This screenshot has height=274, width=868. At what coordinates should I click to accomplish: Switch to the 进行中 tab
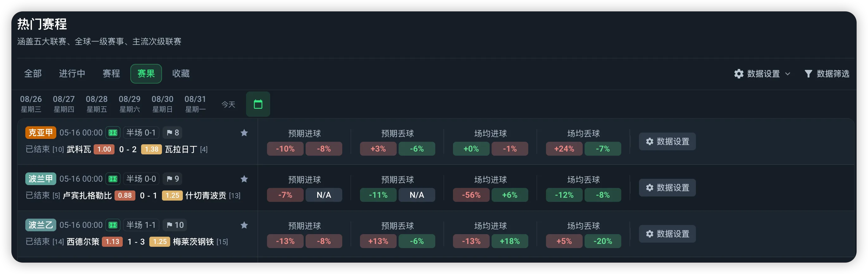click(x=72, y=73)
